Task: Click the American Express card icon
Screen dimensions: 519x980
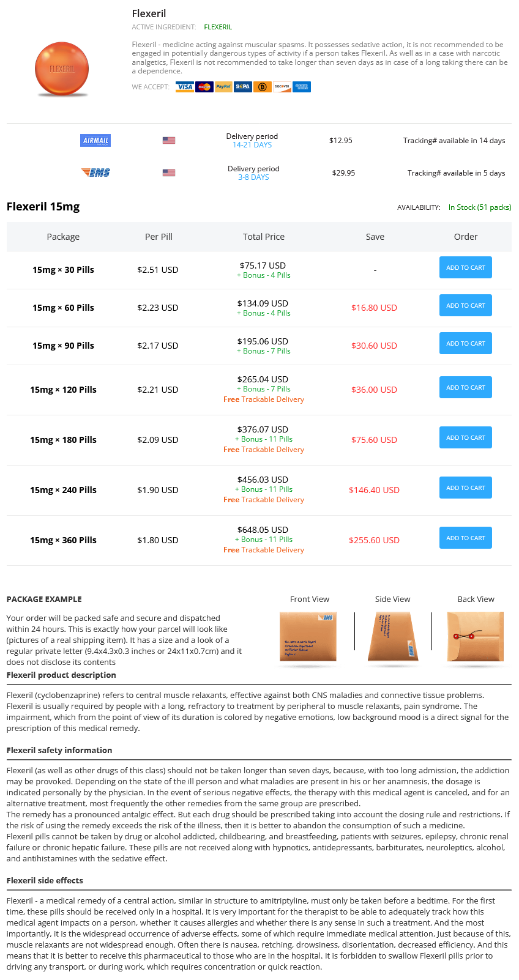Action: pos(302,87)
